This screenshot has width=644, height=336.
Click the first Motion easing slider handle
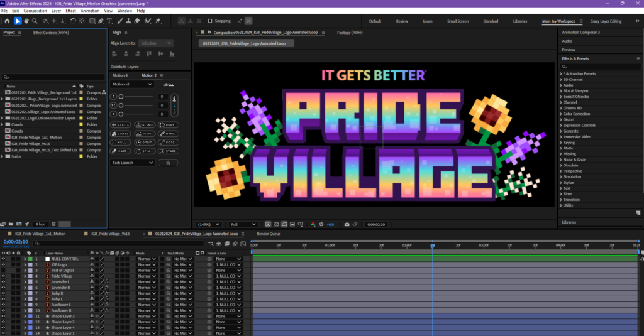pos(121,97)
